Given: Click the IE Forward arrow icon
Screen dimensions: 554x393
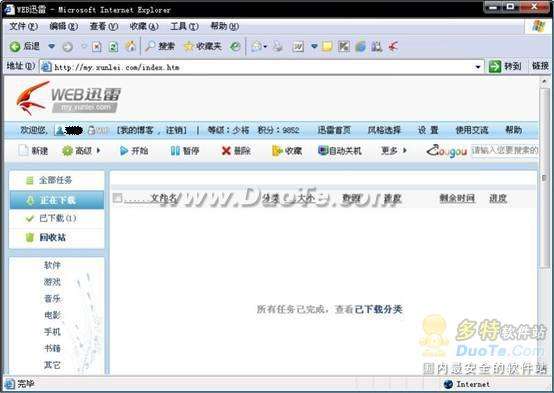Looking at the screenshot, I should coord(67,47).
